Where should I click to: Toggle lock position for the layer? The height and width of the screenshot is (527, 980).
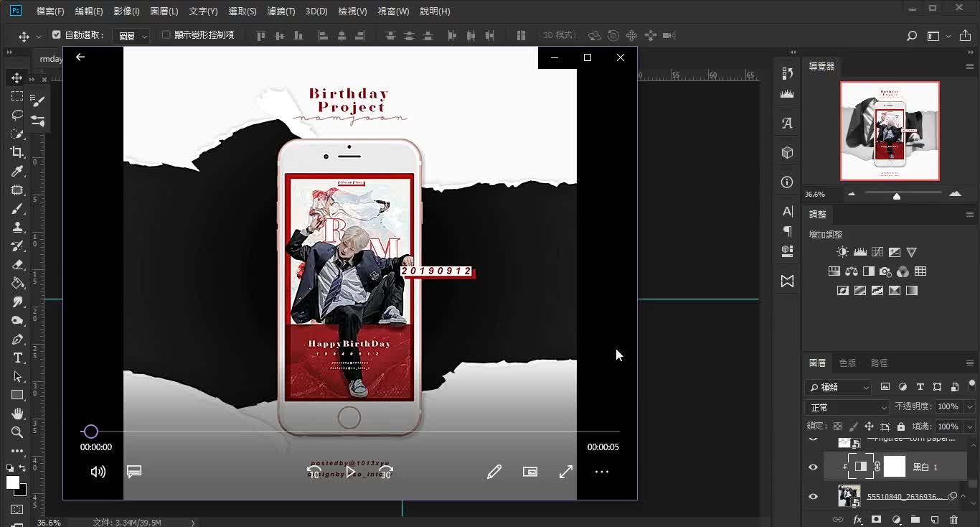point(869,426)
